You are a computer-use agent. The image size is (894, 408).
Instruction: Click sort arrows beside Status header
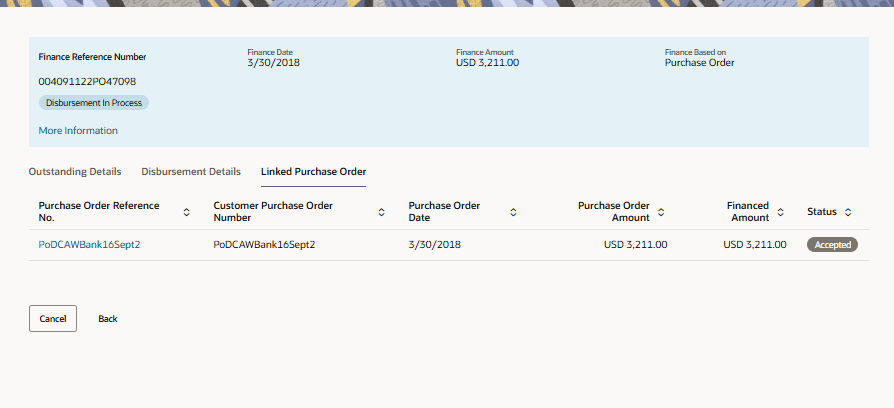848,212
